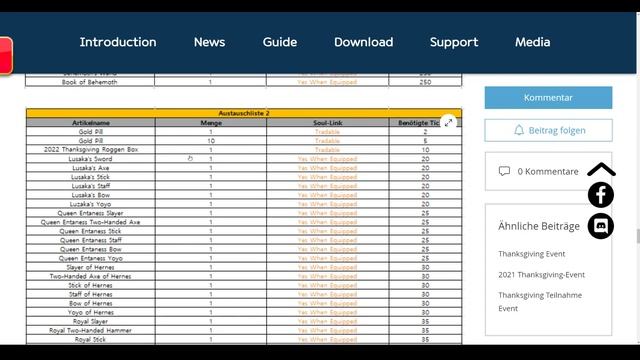Click the image expand arrows icon
Screen dimensions: 640x360
[x=448, y=122]
